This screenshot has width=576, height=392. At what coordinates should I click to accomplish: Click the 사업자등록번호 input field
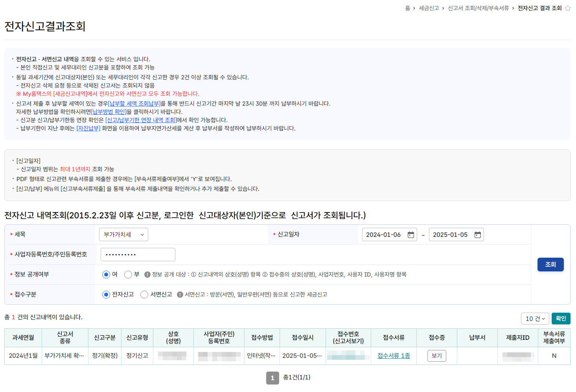138,254
